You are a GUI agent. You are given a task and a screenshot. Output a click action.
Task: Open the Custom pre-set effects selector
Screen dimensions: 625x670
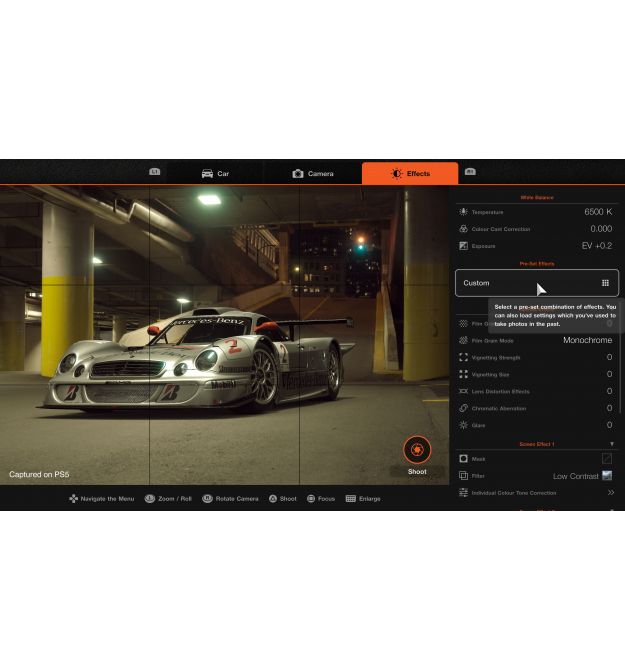[536, 283]
